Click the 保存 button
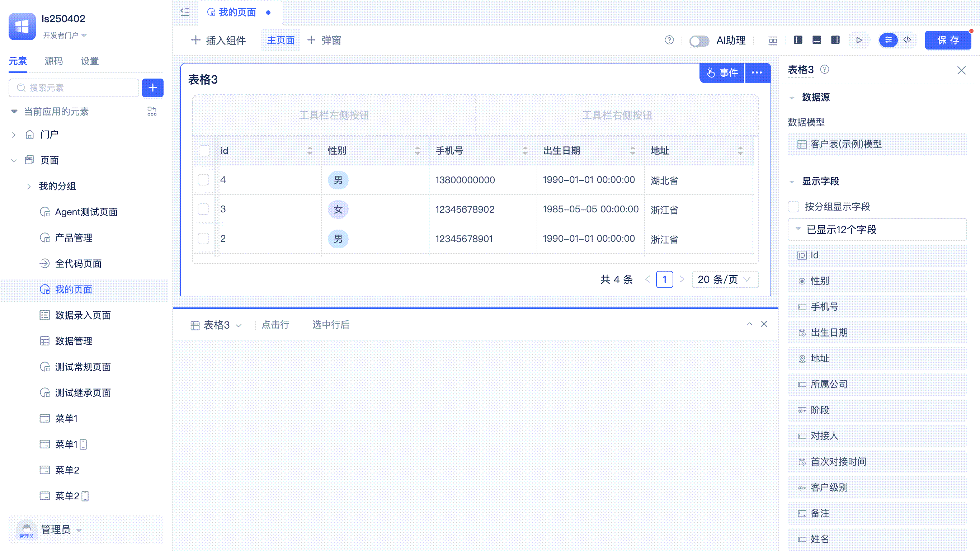 coord(948,40)
